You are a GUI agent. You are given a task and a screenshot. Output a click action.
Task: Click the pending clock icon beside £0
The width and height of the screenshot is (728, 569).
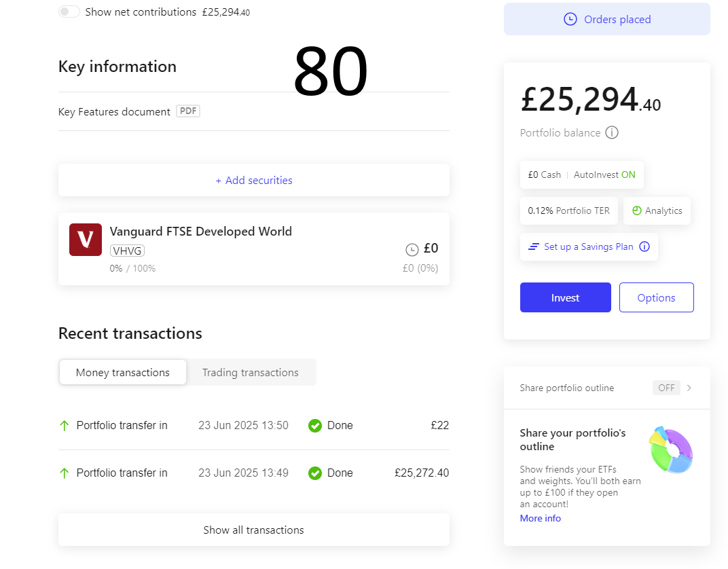(412, 249)
